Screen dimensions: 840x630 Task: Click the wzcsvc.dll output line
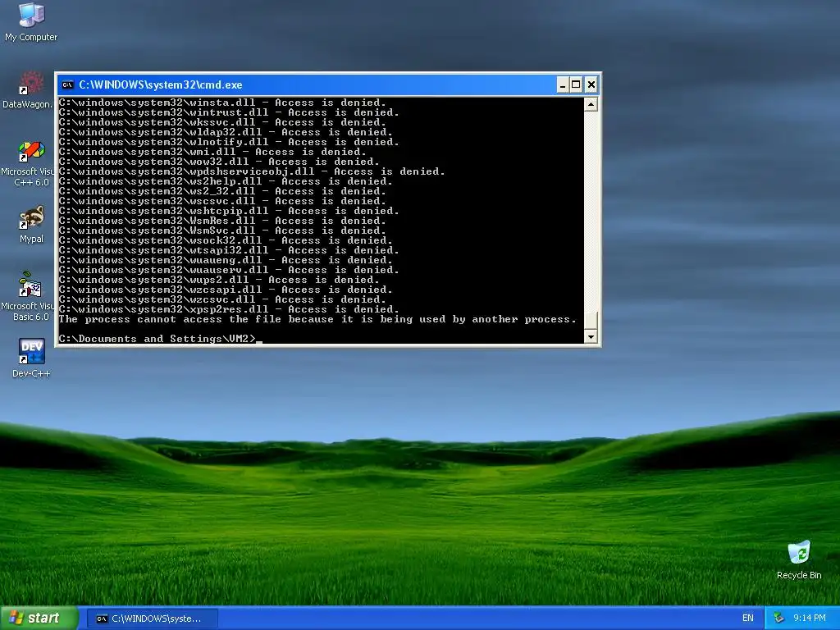pos(222,299)
